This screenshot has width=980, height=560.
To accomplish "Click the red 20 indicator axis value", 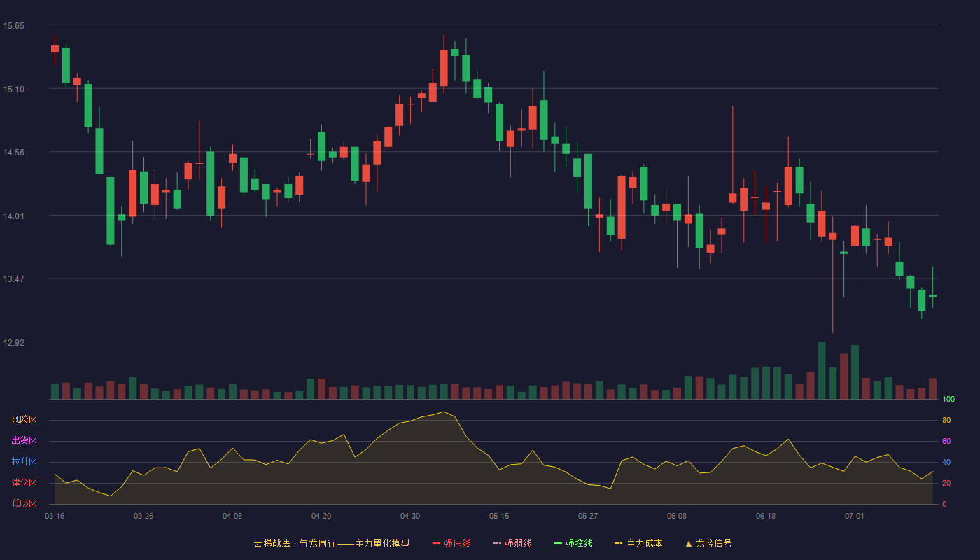I will pyautogui.click(x=946, y=483).
